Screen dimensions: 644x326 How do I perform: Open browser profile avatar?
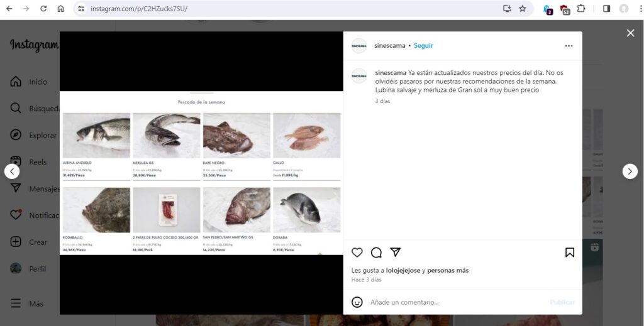click(623, 9)
